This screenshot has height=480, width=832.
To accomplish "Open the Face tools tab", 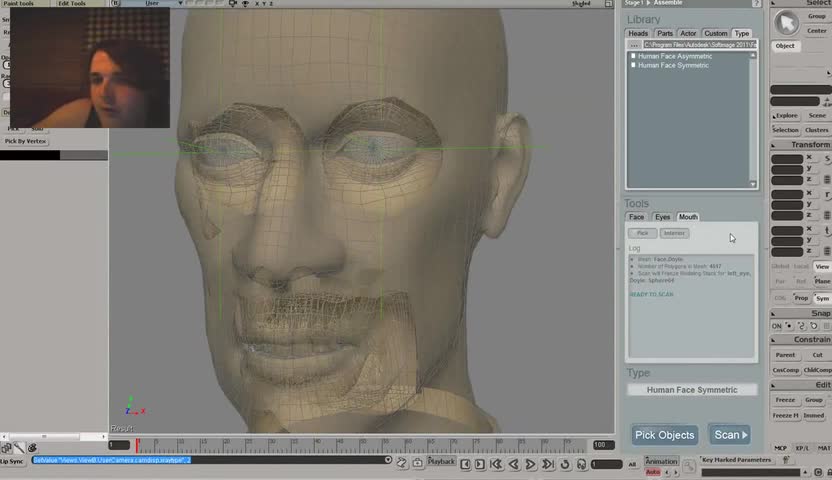I will [x=636, y=217].
